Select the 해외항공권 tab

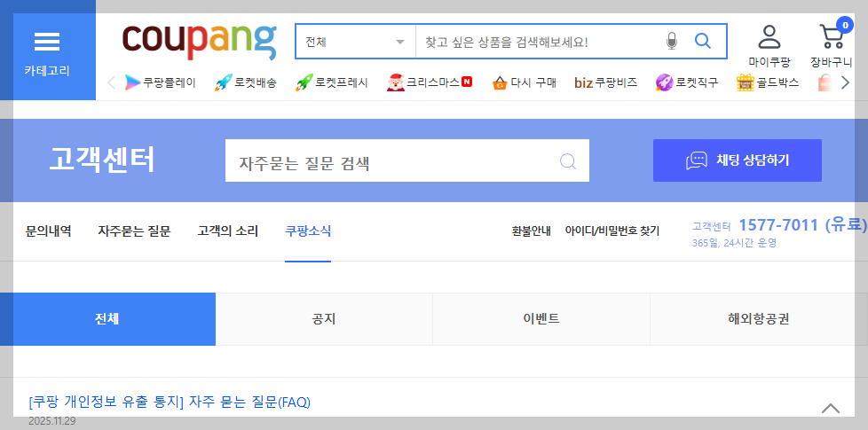coord(759,319)
